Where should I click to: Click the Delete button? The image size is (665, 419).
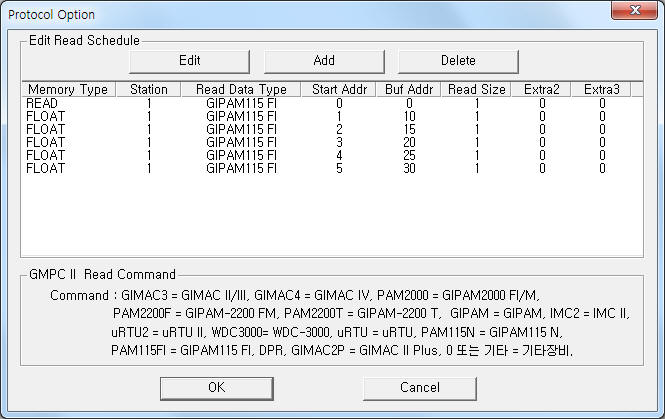click(458, 61)
